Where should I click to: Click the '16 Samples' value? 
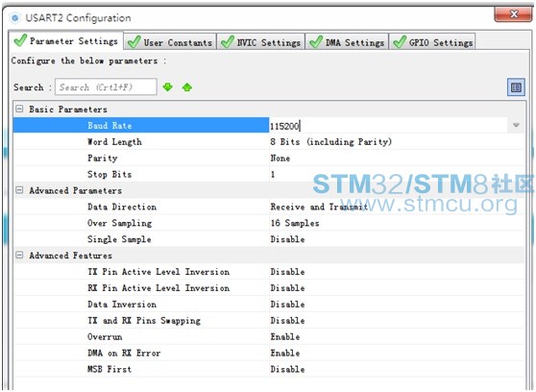click(295, 223)
